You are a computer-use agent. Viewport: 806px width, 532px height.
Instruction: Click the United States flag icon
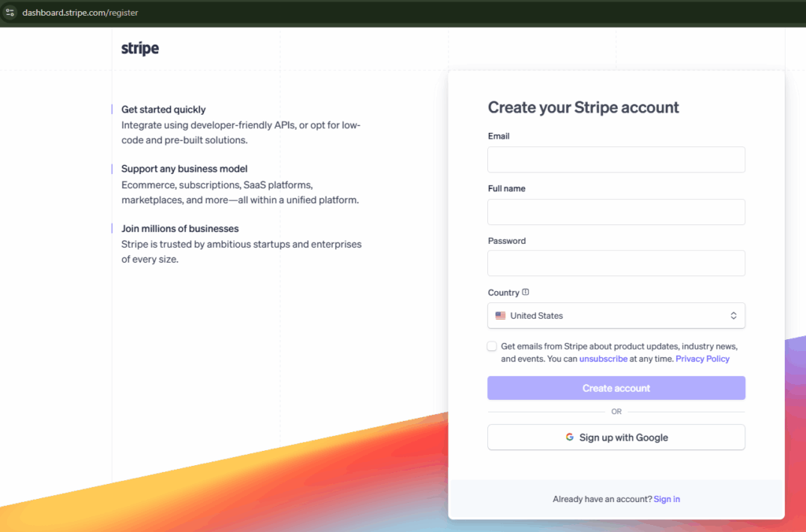coord(501,316)
